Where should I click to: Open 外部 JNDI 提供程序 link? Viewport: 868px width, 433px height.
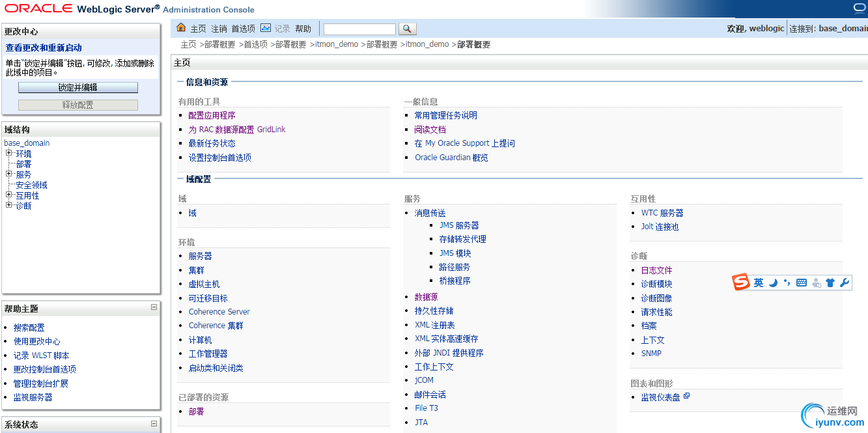click(x=449, y=353)
